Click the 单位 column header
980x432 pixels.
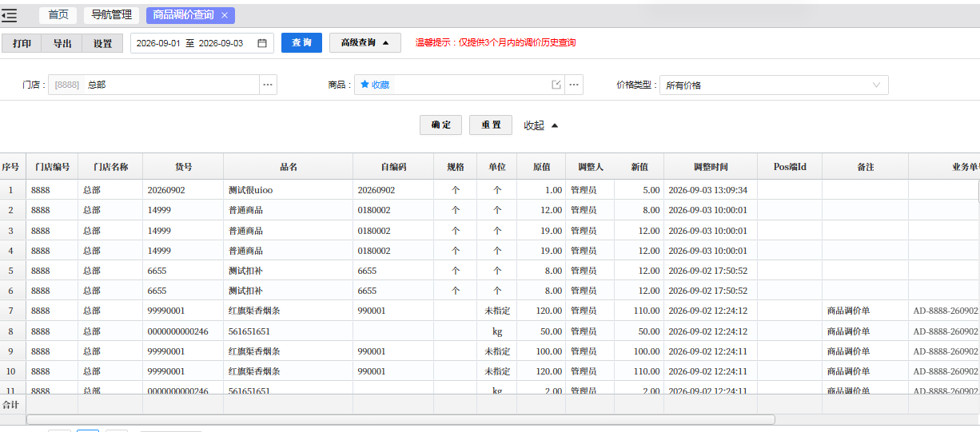(x=497, y=167)
